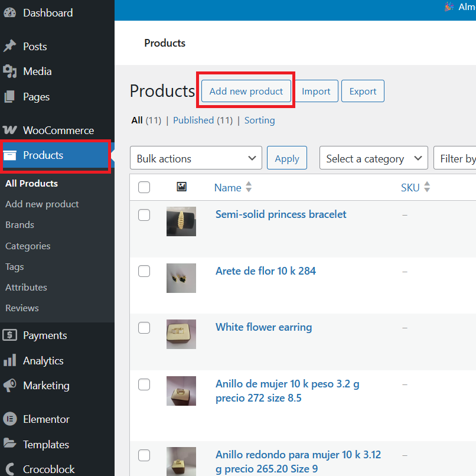Open Semi-solid princess bracelet product link
This screenshot has width=476, height=476.
pyautogui.click(x=281, y=214)
